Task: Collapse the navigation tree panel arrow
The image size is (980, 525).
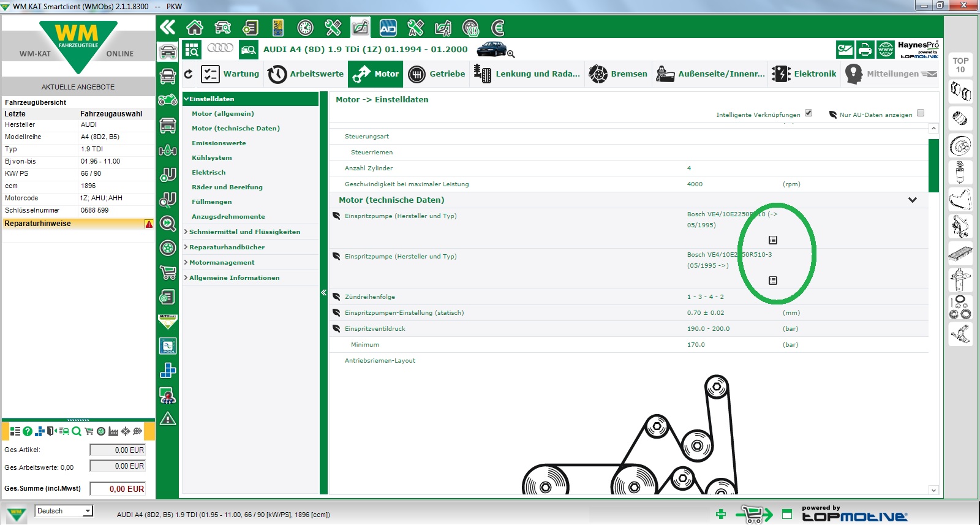Action: [324, 293]
